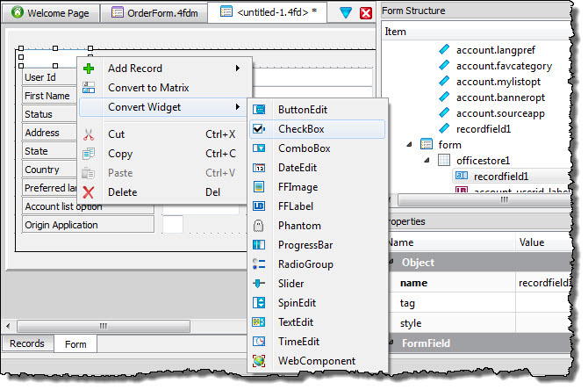Open the Add Record submenu arrow

point(237,69)
